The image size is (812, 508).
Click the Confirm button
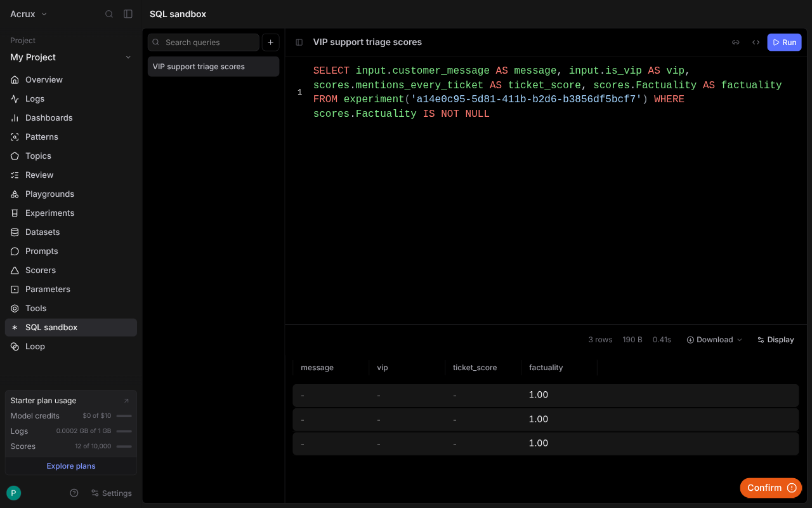coord(771,488)
